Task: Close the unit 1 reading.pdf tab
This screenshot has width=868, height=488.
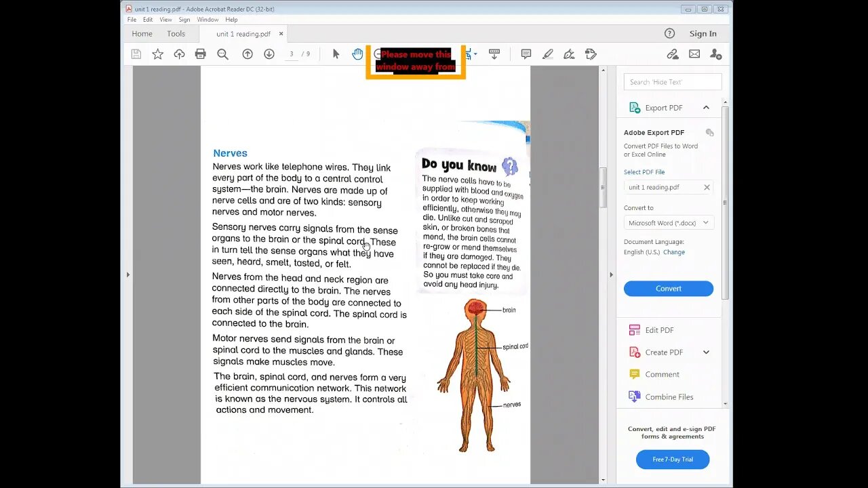Action: point(281,33)
